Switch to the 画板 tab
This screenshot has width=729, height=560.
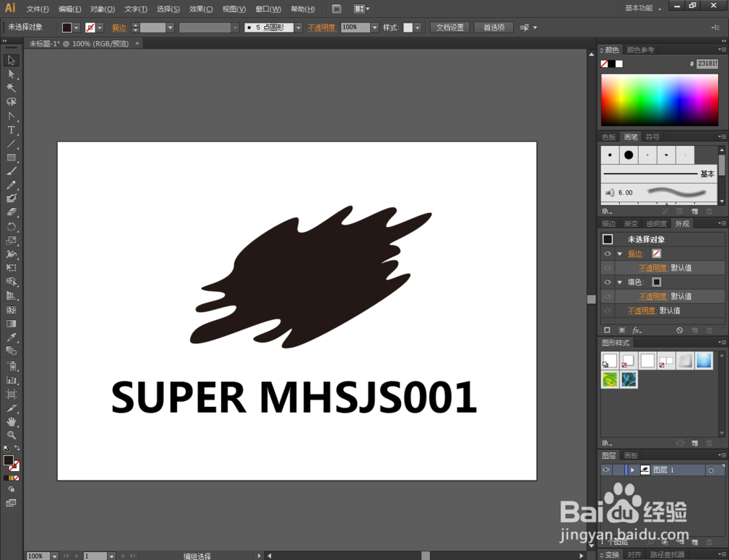631,455
